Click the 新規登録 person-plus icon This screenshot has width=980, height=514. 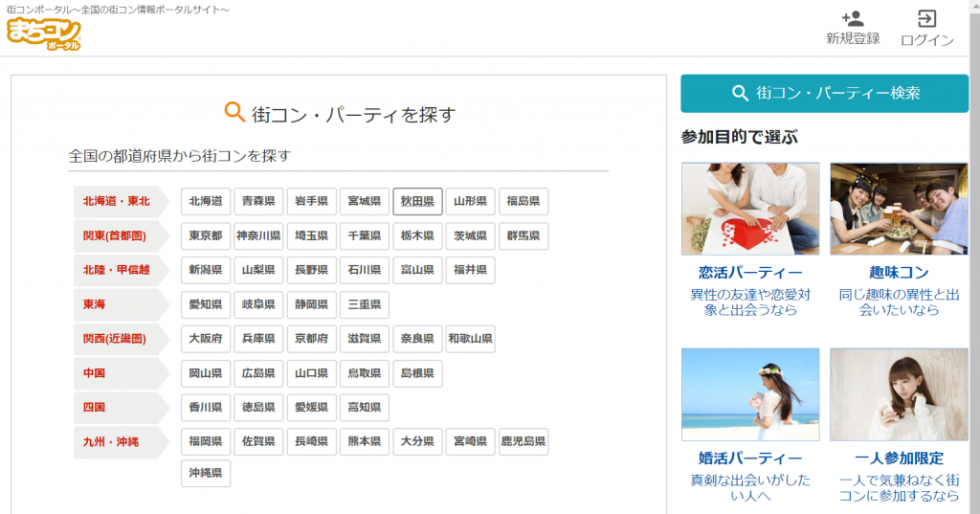pyautogui.click(x=852, y=18)
